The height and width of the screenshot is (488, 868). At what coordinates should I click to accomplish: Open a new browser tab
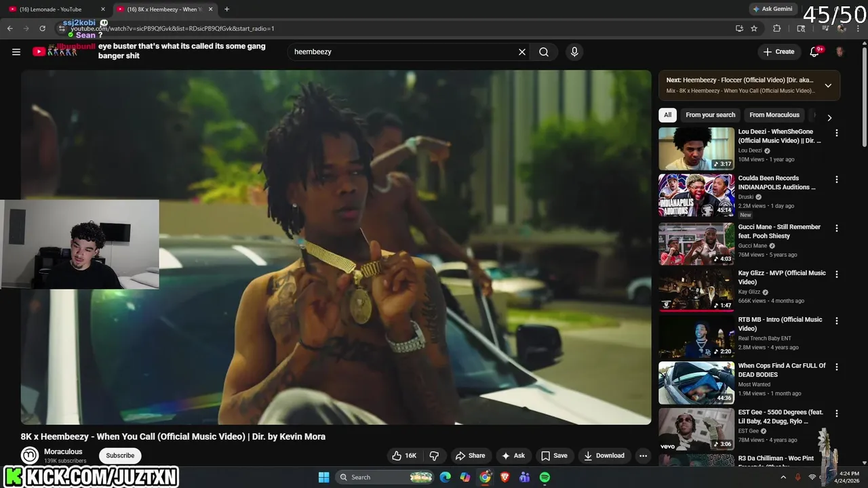pyautogui.click(x=226, y=9)
